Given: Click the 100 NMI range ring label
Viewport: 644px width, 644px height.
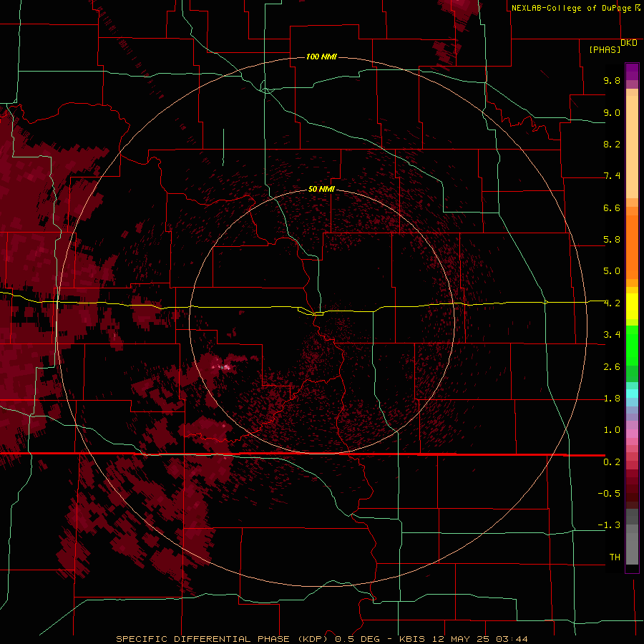Looking at the screenshot, I should (321, 57).
